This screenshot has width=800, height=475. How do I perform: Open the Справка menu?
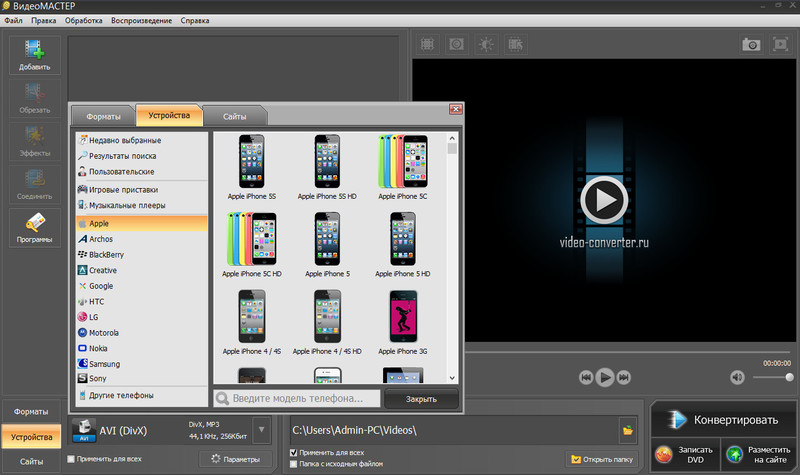(x=195, y=20)
